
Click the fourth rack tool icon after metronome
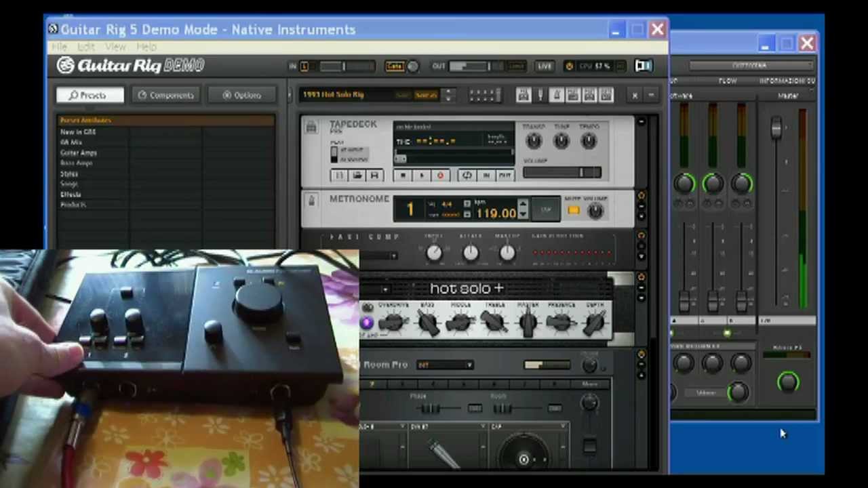(x=573, y=96)
